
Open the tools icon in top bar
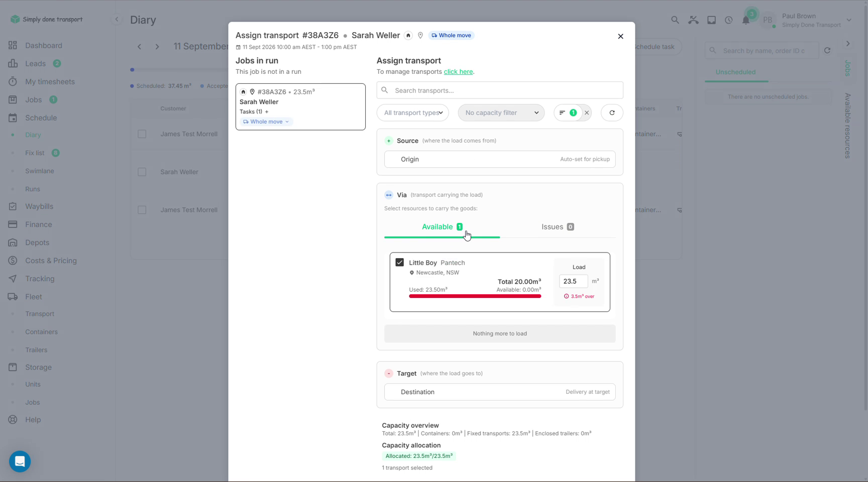(694, 20)
